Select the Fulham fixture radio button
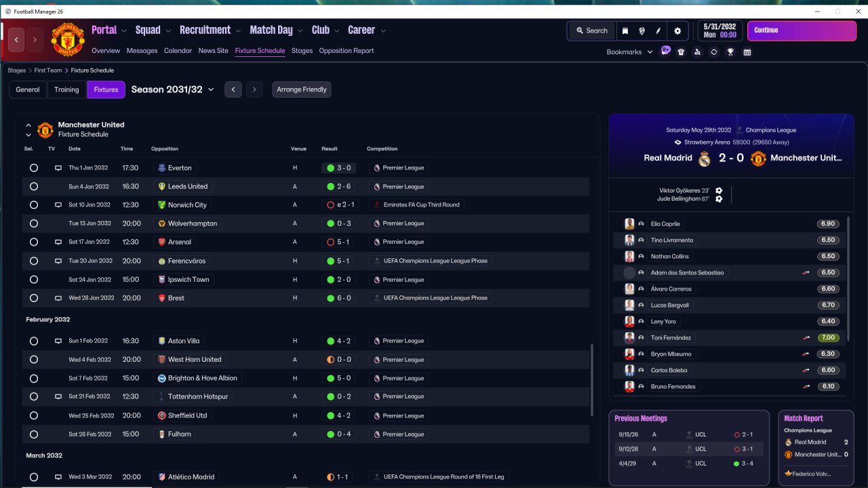The height and width of the screenshot is (488, 868). (x=34, y=434)
